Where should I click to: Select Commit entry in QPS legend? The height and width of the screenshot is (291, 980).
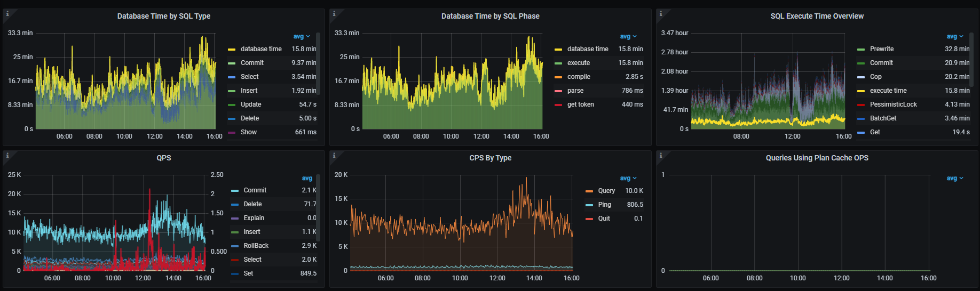point(255,190)
